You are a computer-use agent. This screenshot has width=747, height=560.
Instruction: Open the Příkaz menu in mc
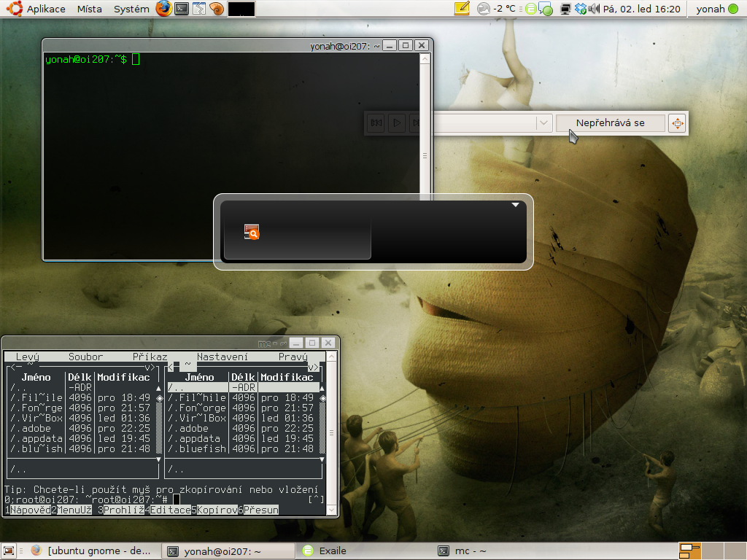[x=150, y=357]
